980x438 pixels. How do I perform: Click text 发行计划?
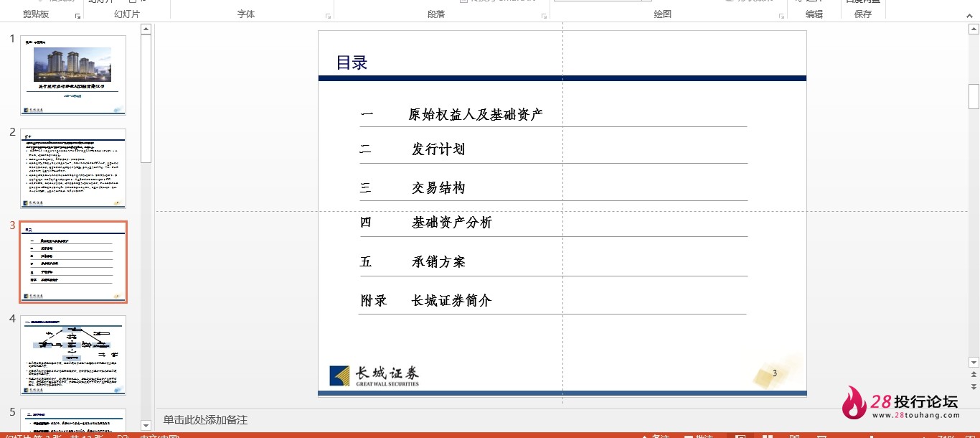[438, 149]
